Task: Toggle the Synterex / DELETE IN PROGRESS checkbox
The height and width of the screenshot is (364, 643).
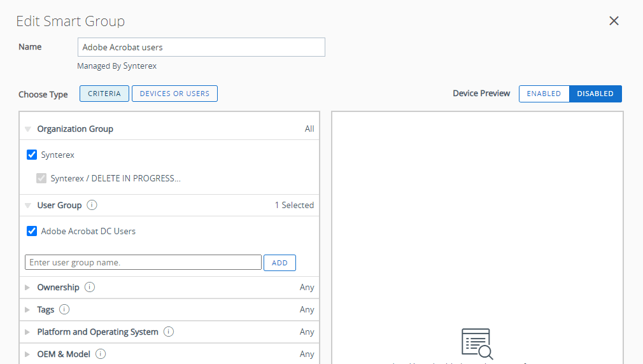Action: coord(41,178)
